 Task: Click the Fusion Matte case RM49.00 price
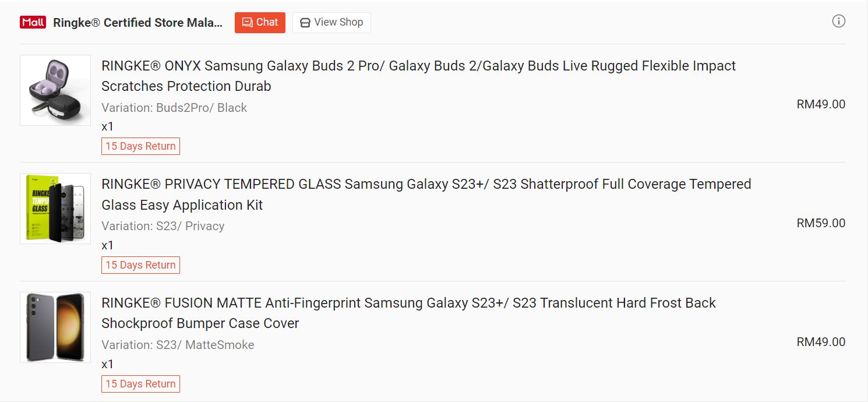[x=821, y=342]
